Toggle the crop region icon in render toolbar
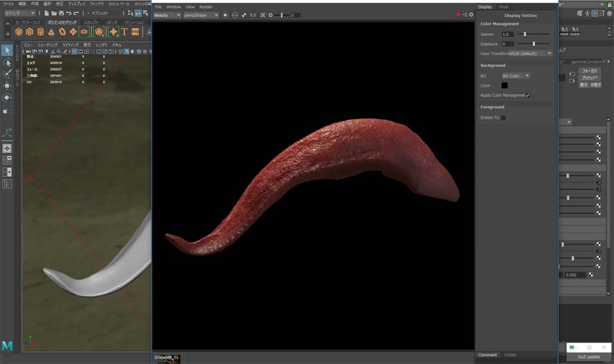The image size is (614, 364). click(x=263, y=15)
